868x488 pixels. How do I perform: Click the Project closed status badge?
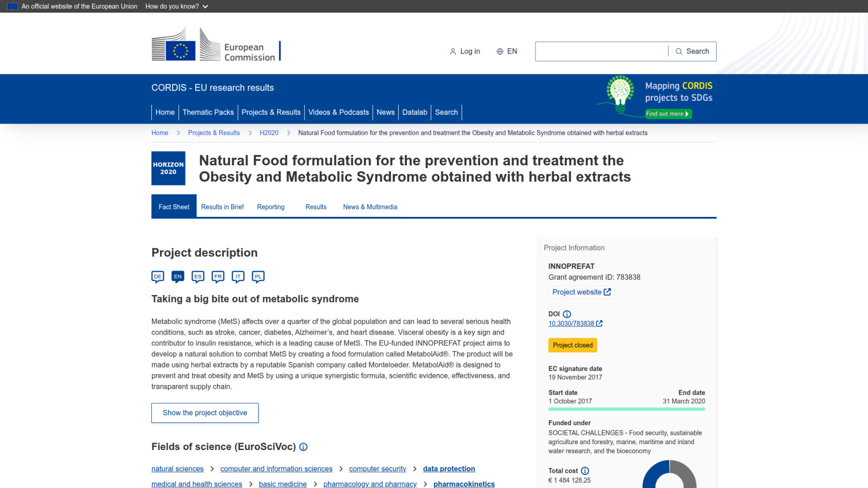(573, 345)
